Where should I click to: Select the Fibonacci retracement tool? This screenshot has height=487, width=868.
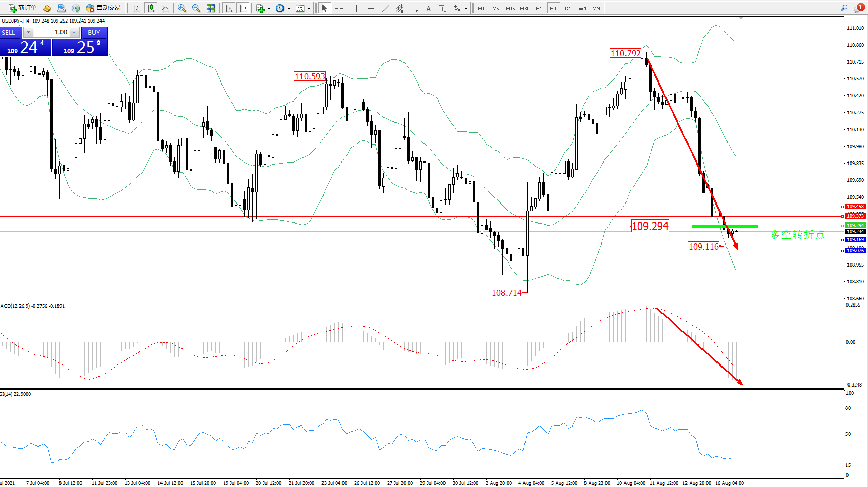tap(414, 8)
